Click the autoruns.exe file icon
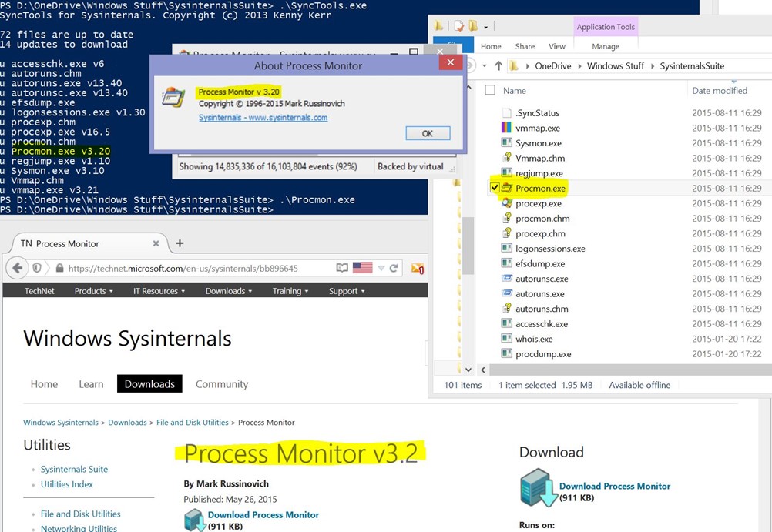The image size is (772, 532). [507, 293]
